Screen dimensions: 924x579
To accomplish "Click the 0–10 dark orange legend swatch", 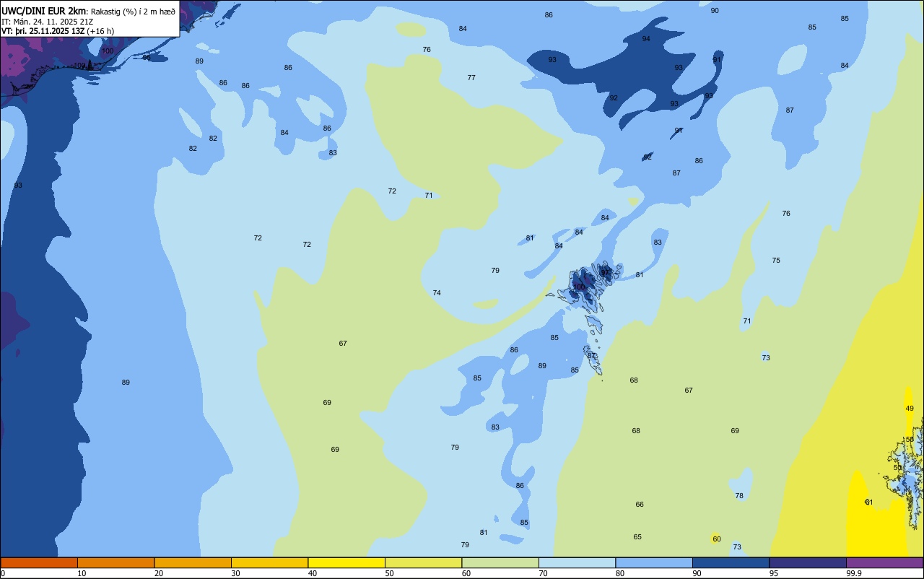I will tap(39, 562).
